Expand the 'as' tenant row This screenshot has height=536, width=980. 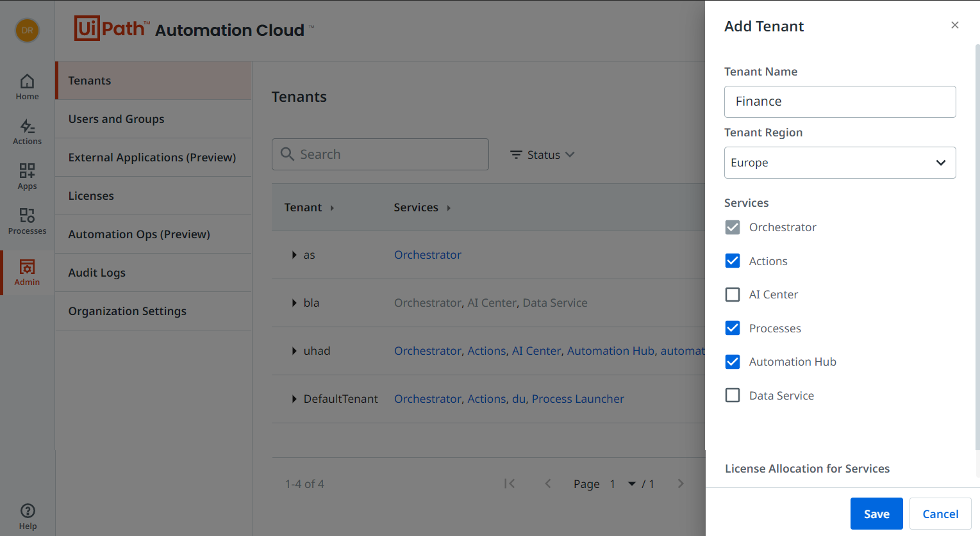point(294,255)
